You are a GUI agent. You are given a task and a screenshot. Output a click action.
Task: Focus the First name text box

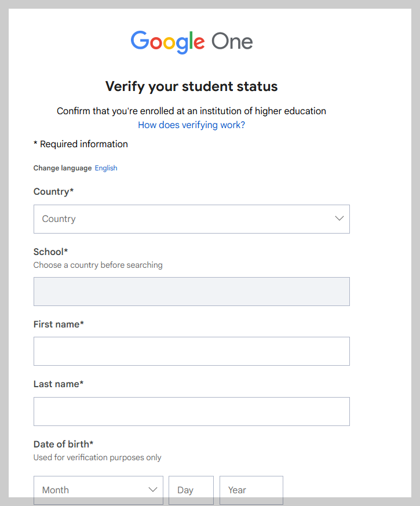point(191,351)
